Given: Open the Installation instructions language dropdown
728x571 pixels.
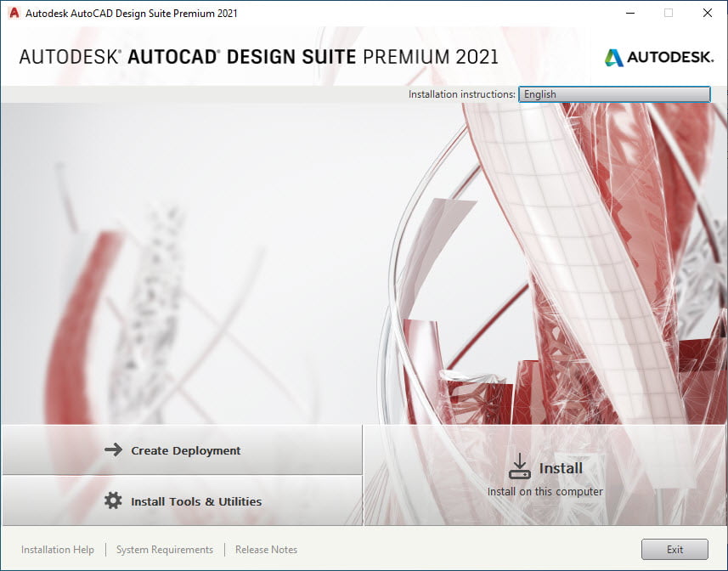Looking at the screenshot, I should pos(614,94).
